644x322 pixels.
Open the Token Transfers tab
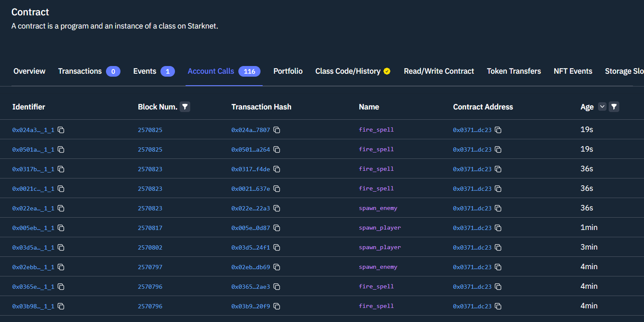(x=514, y=71)
